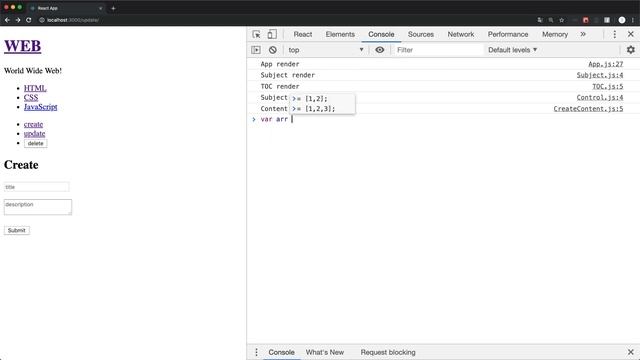This screenshot has width=640, height=360.
Task: Open CreateContent.js:5 source link
Action: 589,109
